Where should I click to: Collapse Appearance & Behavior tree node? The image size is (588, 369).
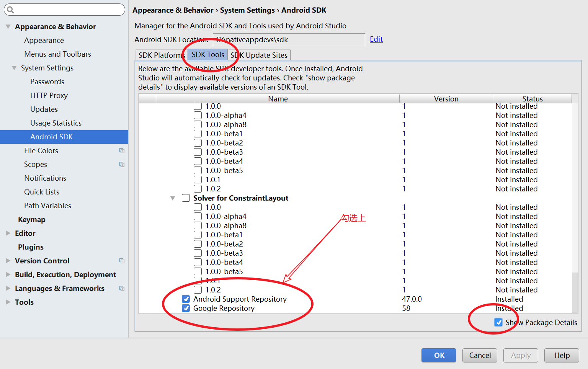click(x=8, y=26)
